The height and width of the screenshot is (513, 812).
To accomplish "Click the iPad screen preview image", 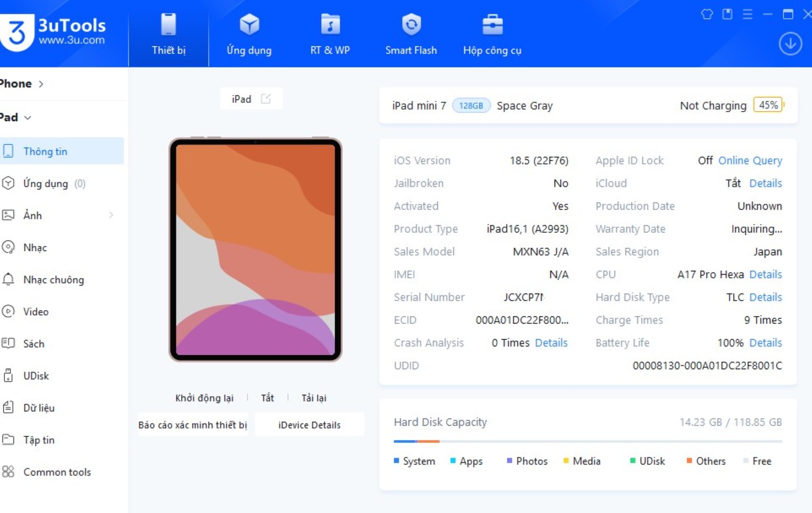I will [x=256, y=249].
